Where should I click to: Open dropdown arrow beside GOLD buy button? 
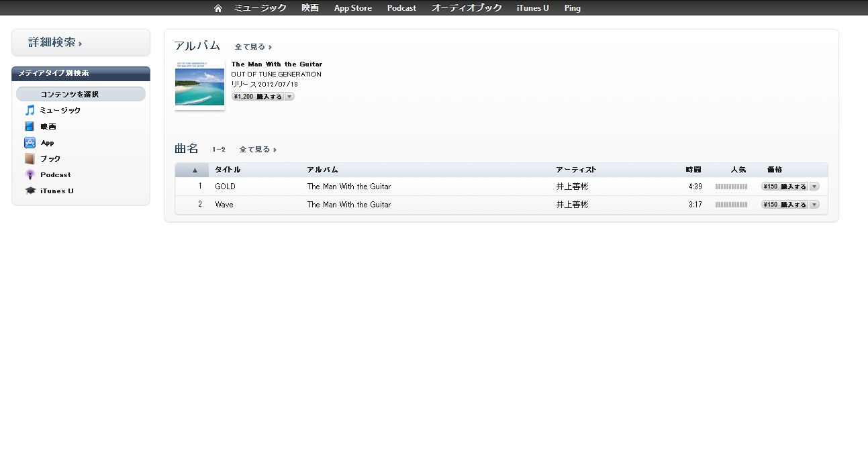coord(814,187)
